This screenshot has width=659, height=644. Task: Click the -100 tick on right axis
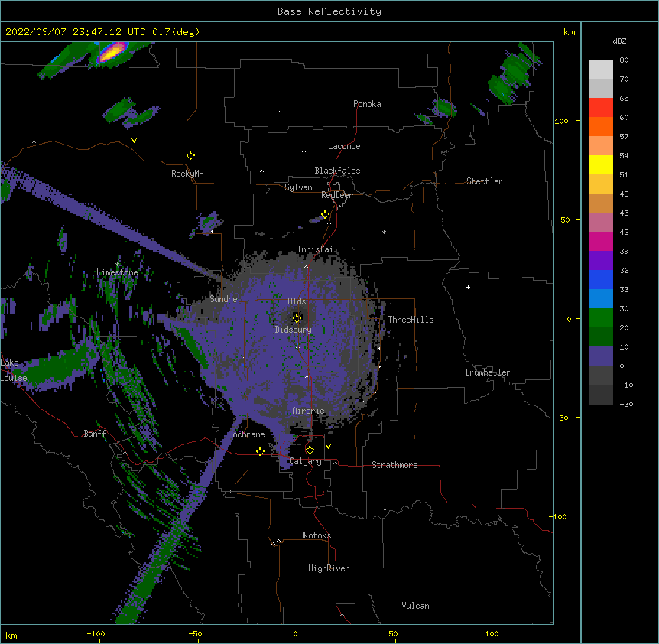pos(559,516)
